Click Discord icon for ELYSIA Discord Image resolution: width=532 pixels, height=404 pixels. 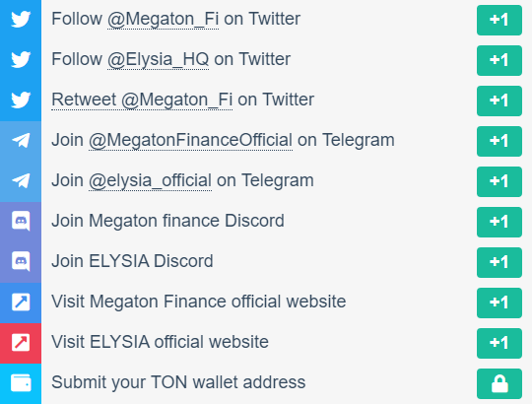[21, 261]
